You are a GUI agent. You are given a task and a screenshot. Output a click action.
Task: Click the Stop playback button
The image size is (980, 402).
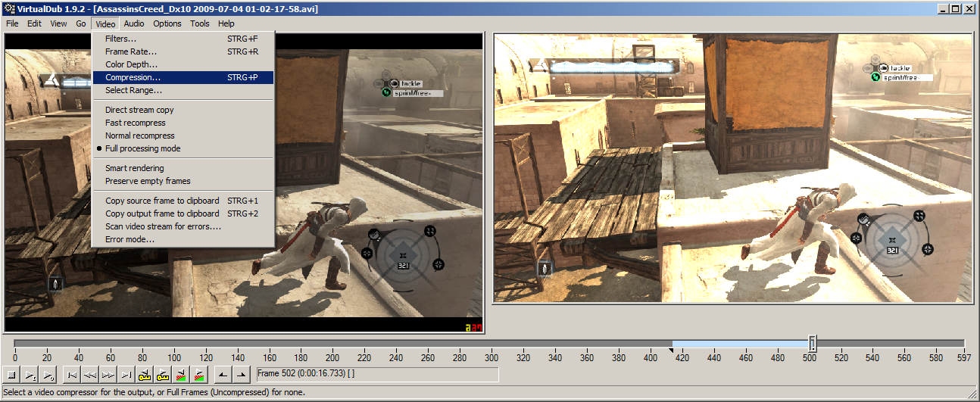pyautogui.click(x=11, y=374)
